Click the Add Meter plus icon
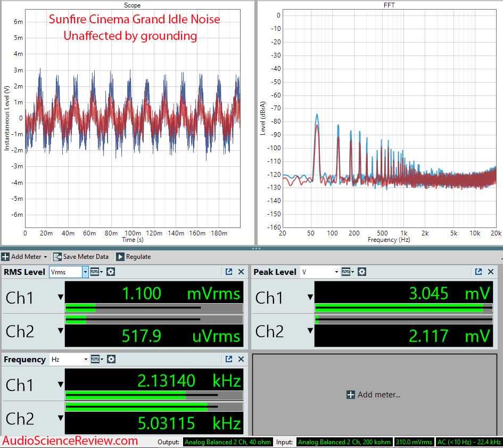503x448 pixels. point(5,257)
